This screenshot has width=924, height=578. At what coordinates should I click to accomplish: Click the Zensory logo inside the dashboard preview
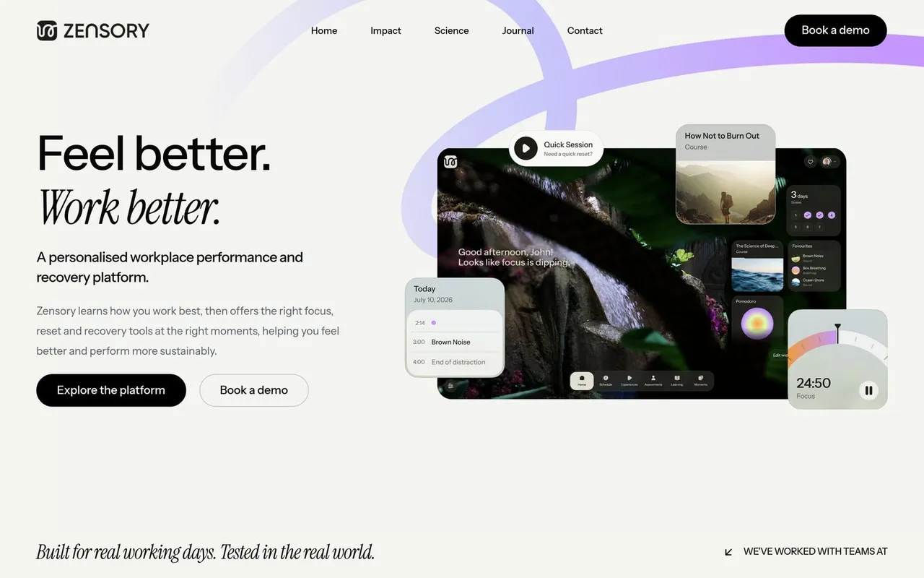(450, 162)
